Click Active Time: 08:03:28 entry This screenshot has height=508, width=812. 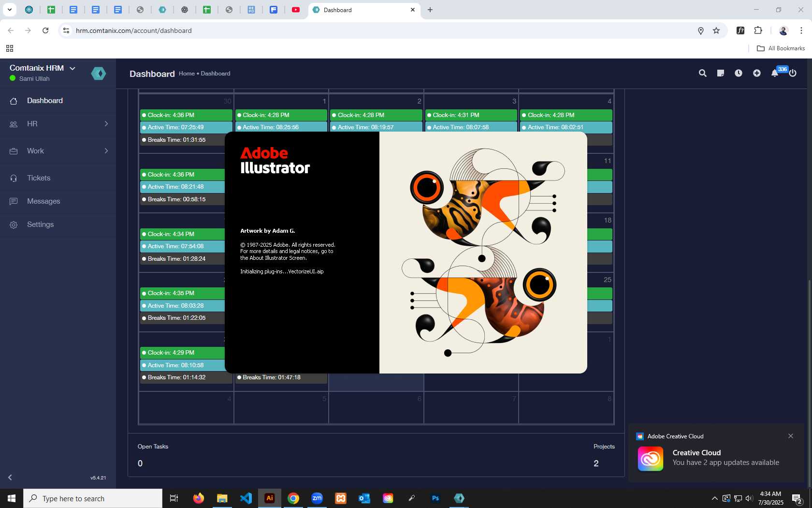[x=182, y=306]
